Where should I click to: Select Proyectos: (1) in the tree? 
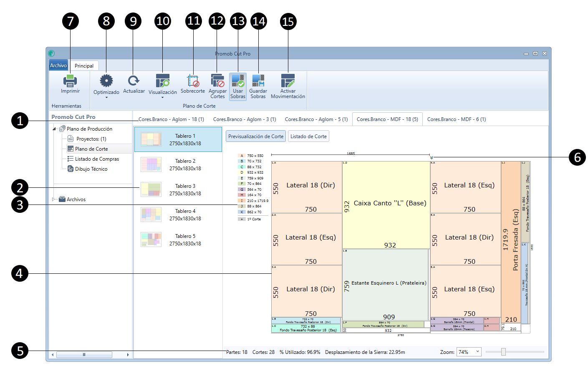[91, 139]
